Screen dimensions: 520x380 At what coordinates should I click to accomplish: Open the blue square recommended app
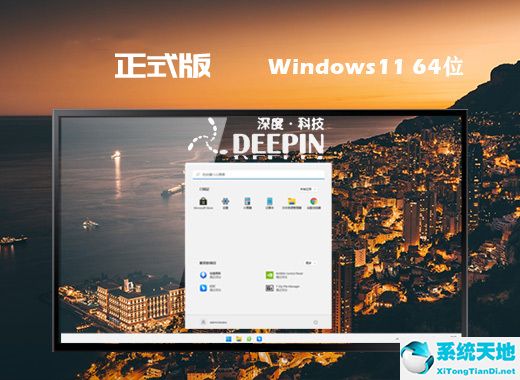click(211, 288)
